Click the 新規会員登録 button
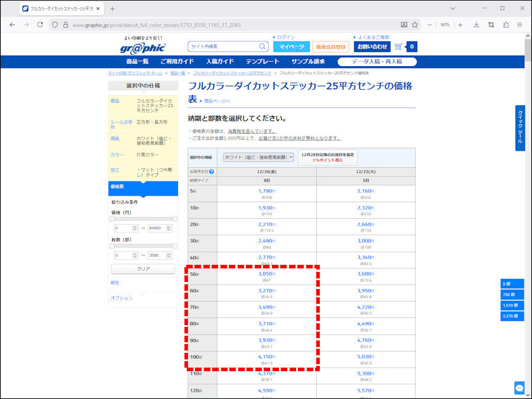Image resolution: width=532 pixels, height=399 pixels. (x=331, y=47)
